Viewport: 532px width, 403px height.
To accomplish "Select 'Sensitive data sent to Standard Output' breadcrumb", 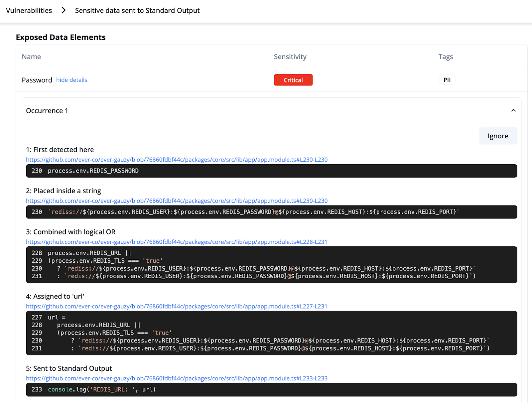I will [x=137, y=11].
